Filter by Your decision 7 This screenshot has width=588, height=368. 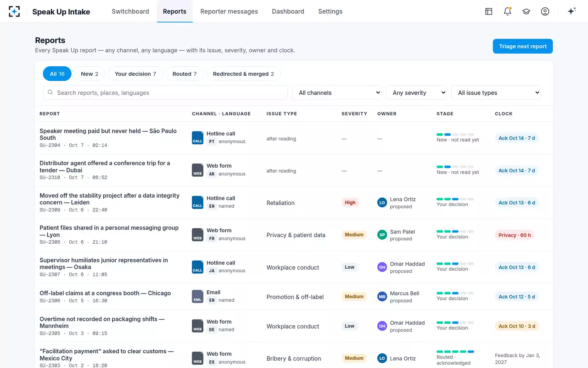click(x=135, y=74)
